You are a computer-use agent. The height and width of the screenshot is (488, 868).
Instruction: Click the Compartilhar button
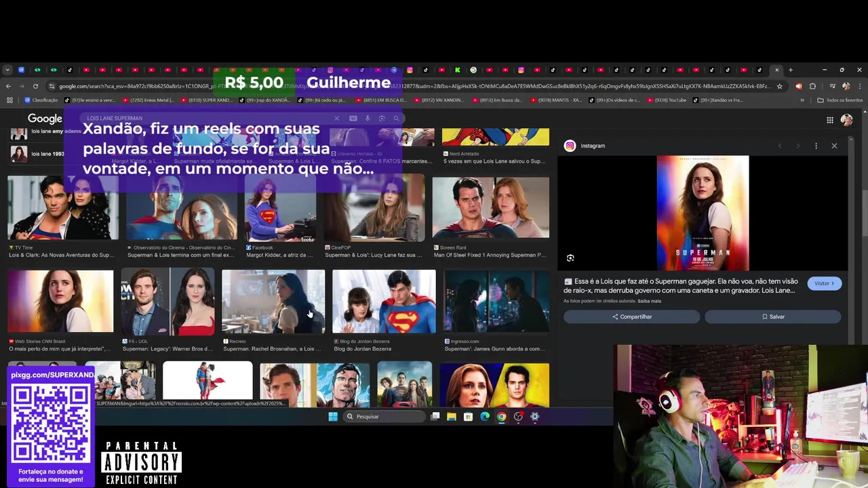click(x=632, y=317)
